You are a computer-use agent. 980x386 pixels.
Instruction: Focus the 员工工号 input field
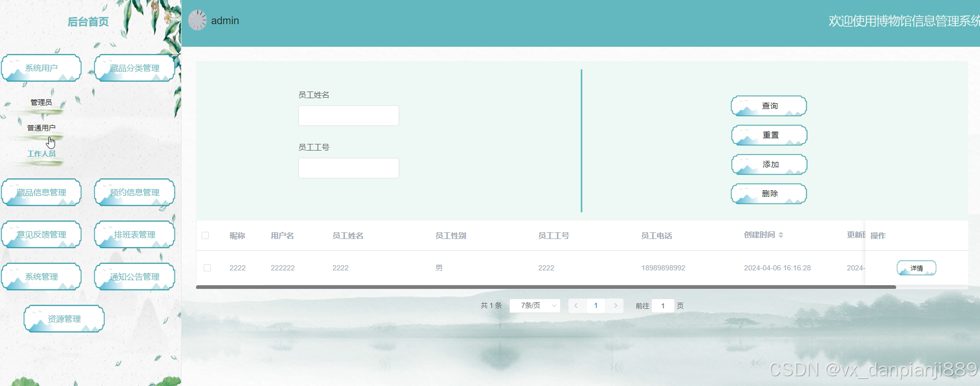(x=348, y=168)
